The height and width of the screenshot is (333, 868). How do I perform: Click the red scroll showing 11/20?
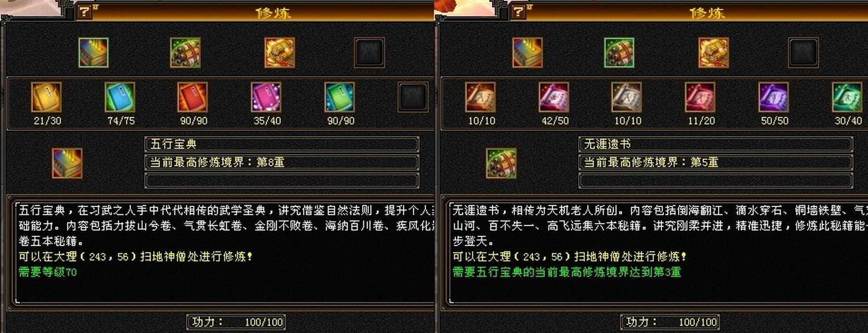coord(700,97)
